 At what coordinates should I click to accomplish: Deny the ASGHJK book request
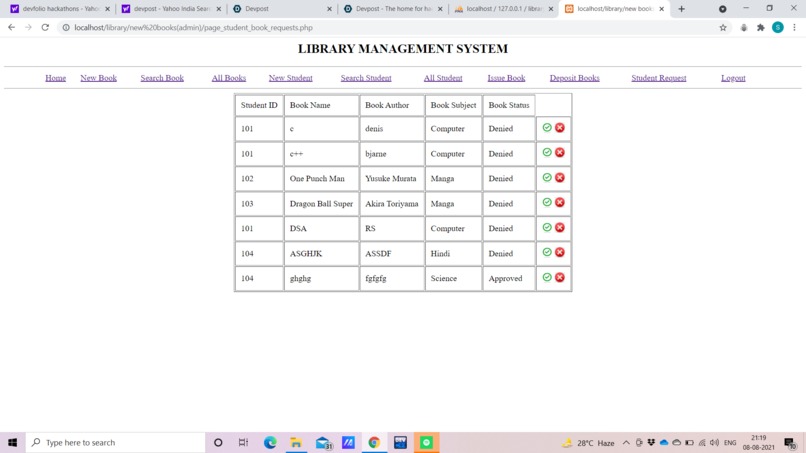[x=560, y=252]
